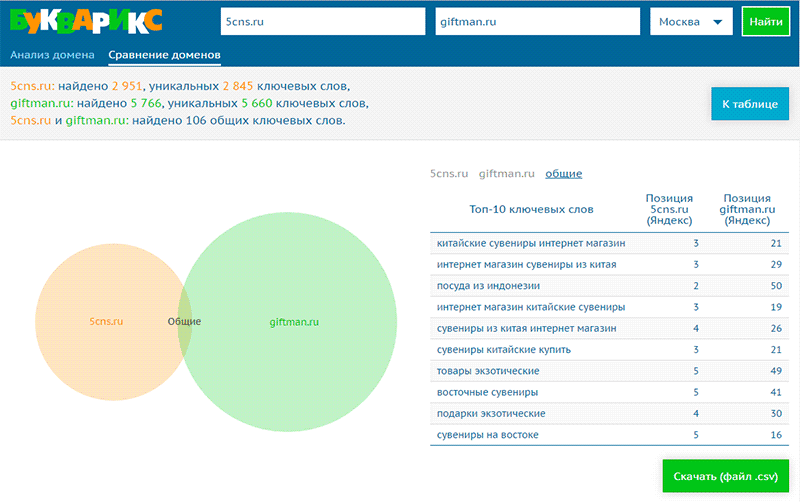Screen dimensions: 800x502
Task: Click keyword 'сувениры на востоке'
Action: pyautogui.click(x=487, y=435)
